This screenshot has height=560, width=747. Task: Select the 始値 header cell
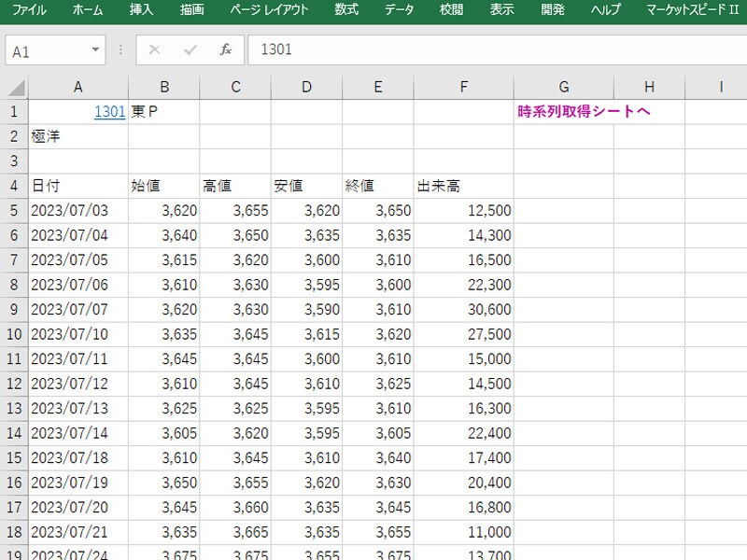[x=164, y=186]
